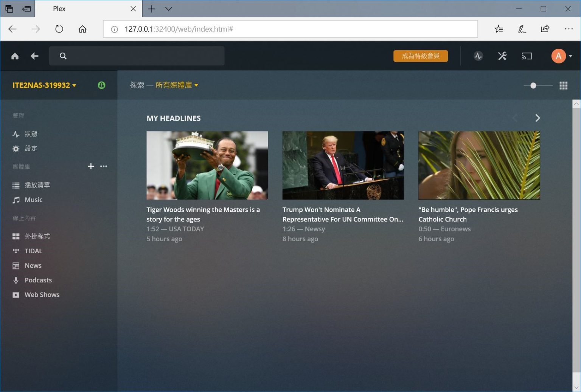Viewport: 581px width, 392px height.
Task: Click the Plex search field
Action: pyautogui.click(x=137, y=56)
